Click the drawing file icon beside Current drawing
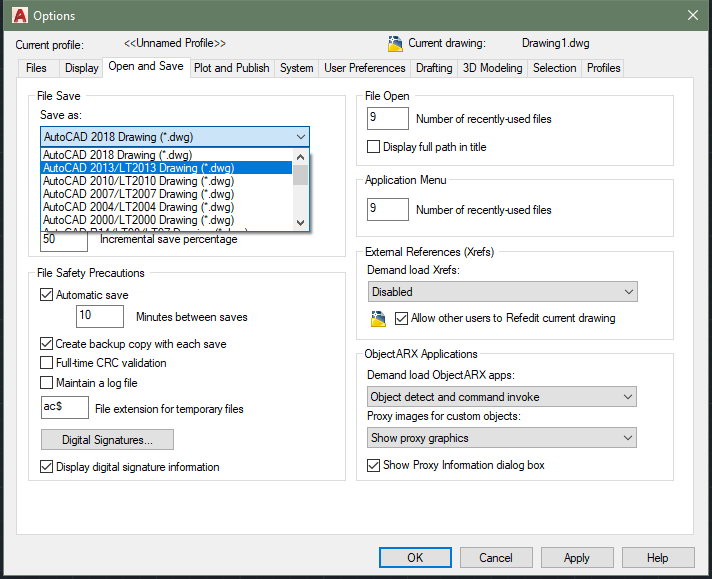The image size is (712, 579). click(x=395, y=44)
